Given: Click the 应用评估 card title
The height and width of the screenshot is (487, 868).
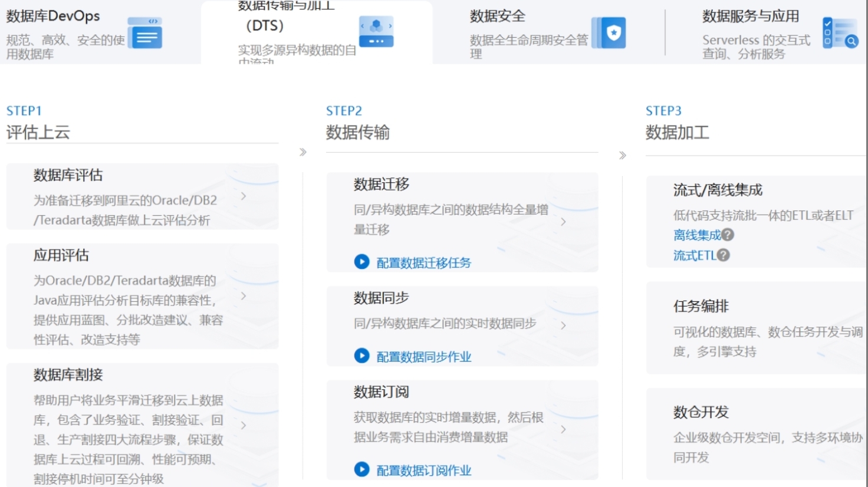Looking at the screenshot, I should tap(61, 255).
